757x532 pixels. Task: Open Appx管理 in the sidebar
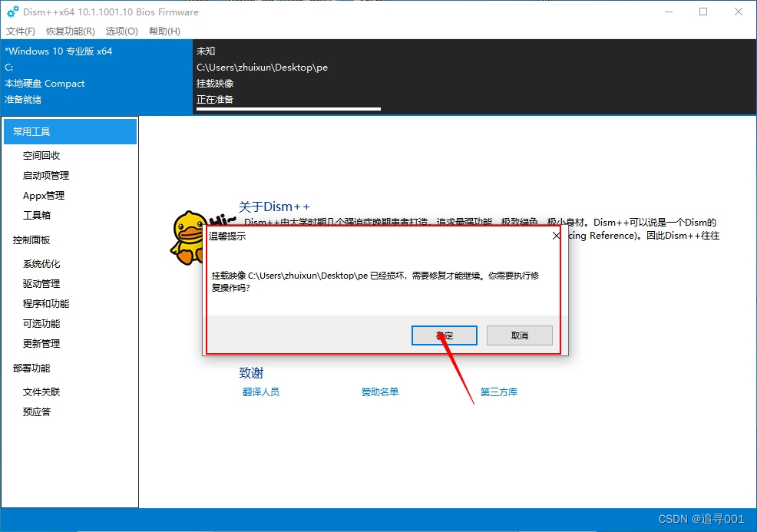44,196
